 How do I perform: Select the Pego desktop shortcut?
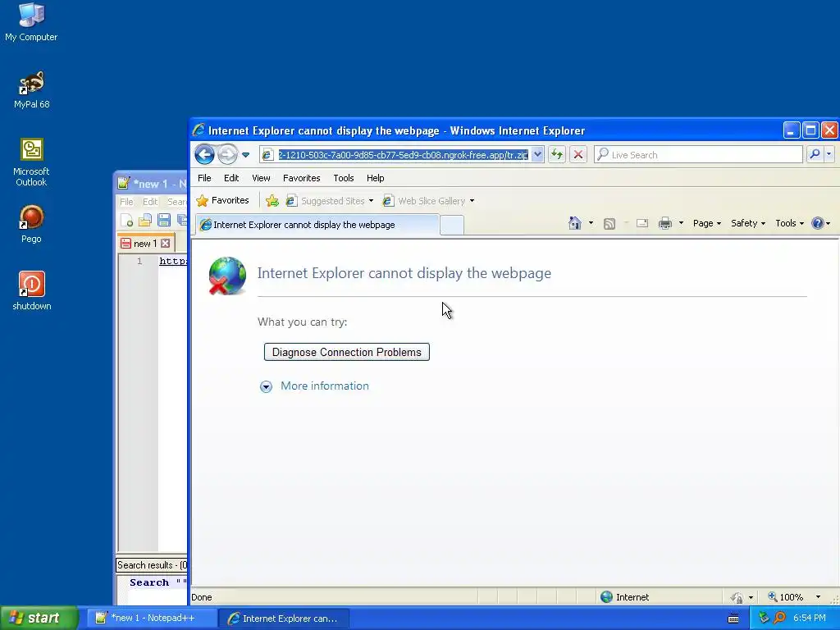(31, 224)
